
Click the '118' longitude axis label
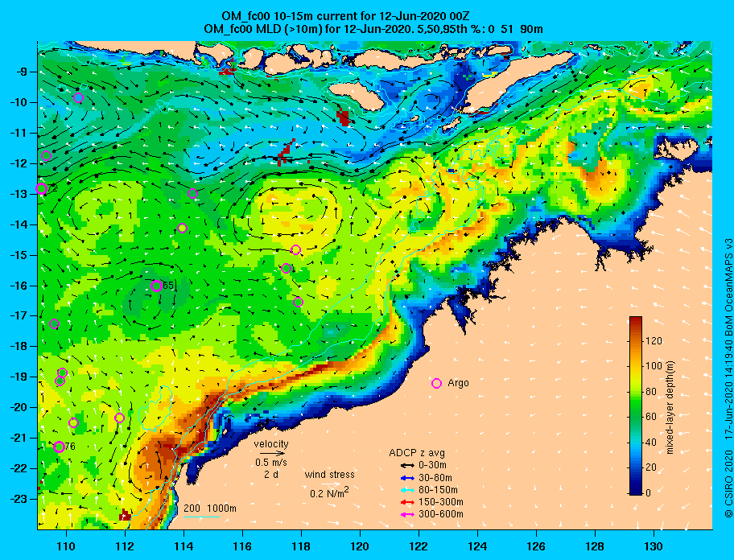pos(301,546)
